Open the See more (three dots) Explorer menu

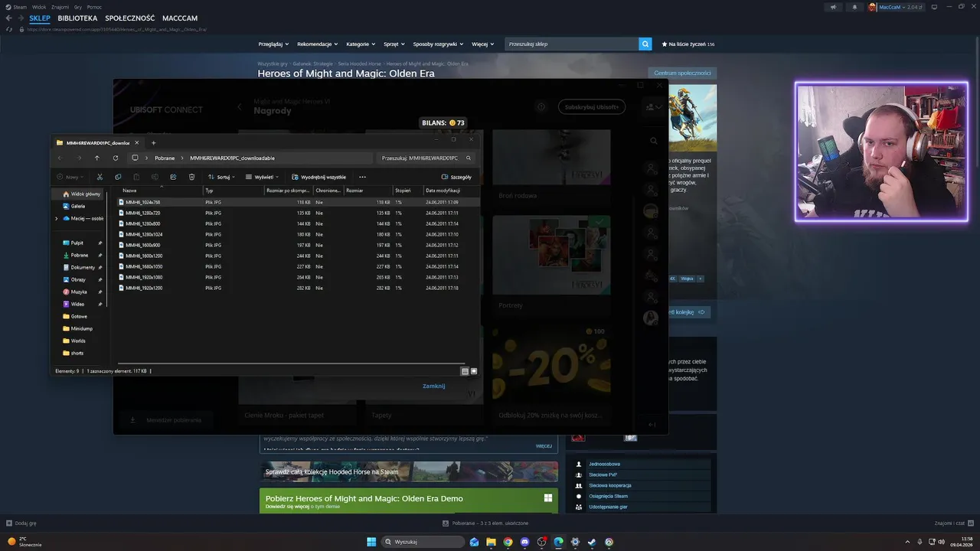tap(362, 177)
